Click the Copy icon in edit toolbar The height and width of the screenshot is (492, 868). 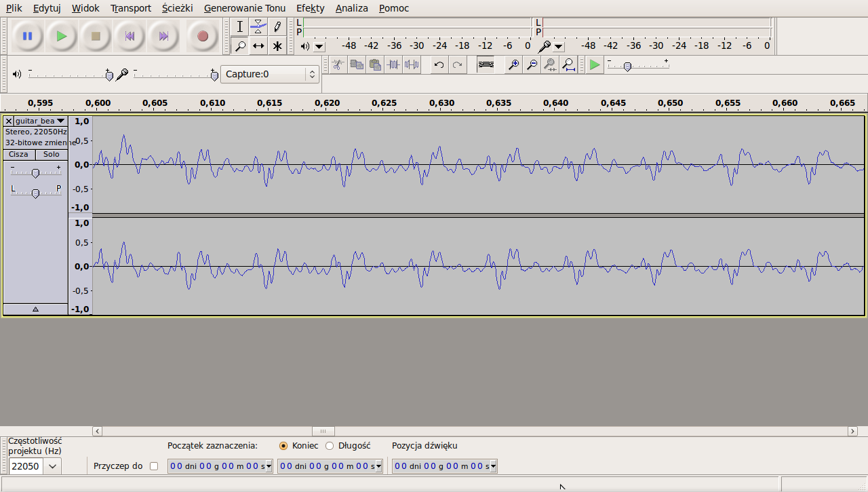point(356,65)
